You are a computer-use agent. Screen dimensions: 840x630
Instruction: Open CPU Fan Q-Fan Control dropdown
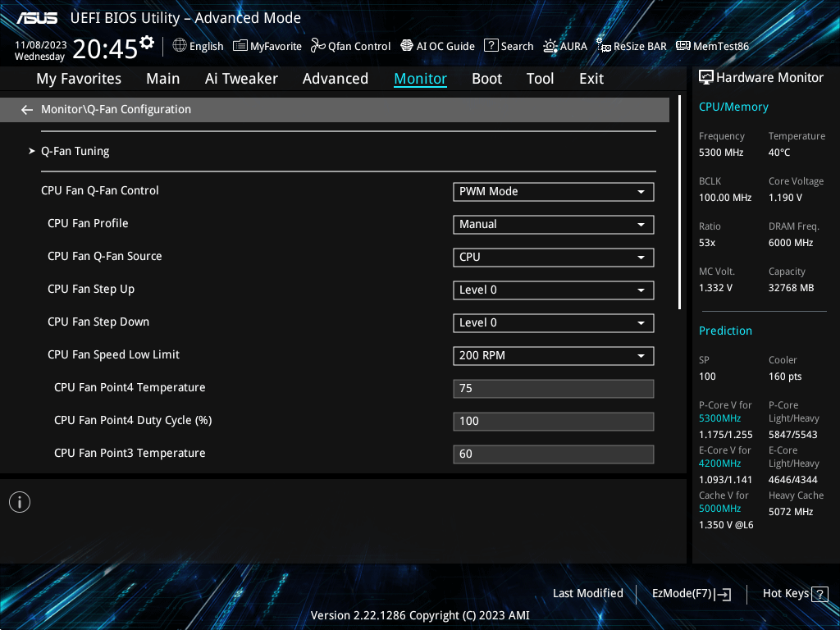pos(554,192)
